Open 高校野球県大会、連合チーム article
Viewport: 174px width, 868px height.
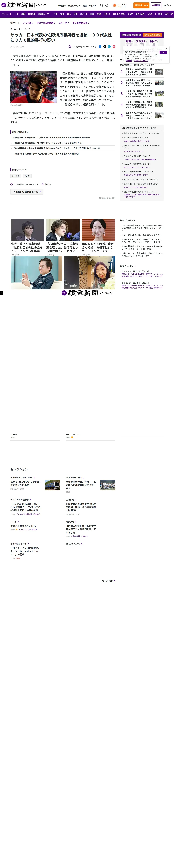point(81,485)
